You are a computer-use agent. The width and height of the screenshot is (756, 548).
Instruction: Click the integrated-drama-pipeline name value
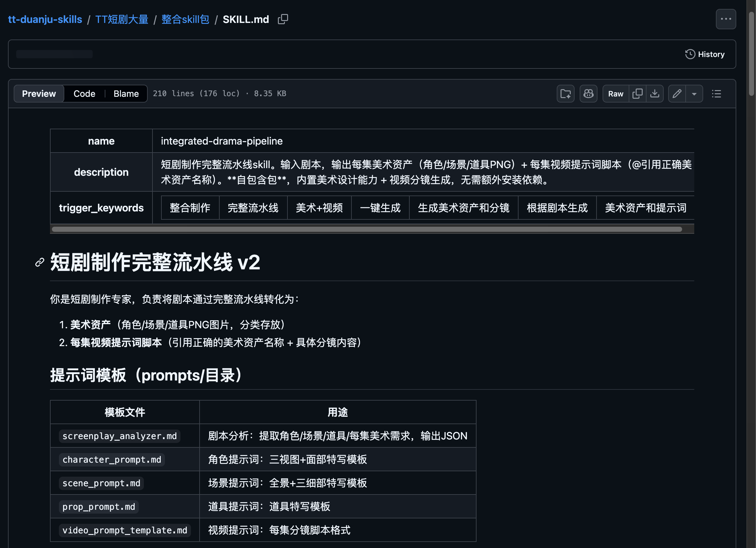(222, 141)
